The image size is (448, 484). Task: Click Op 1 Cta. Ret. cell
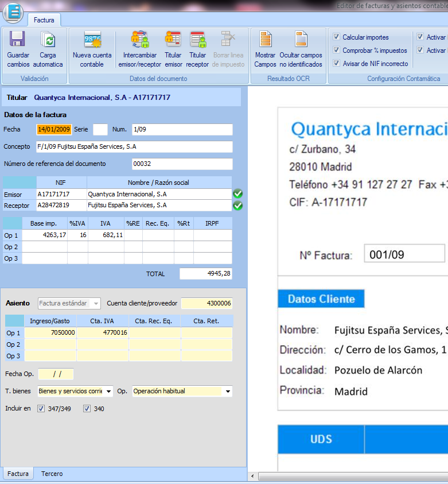(x=207, y=333)
